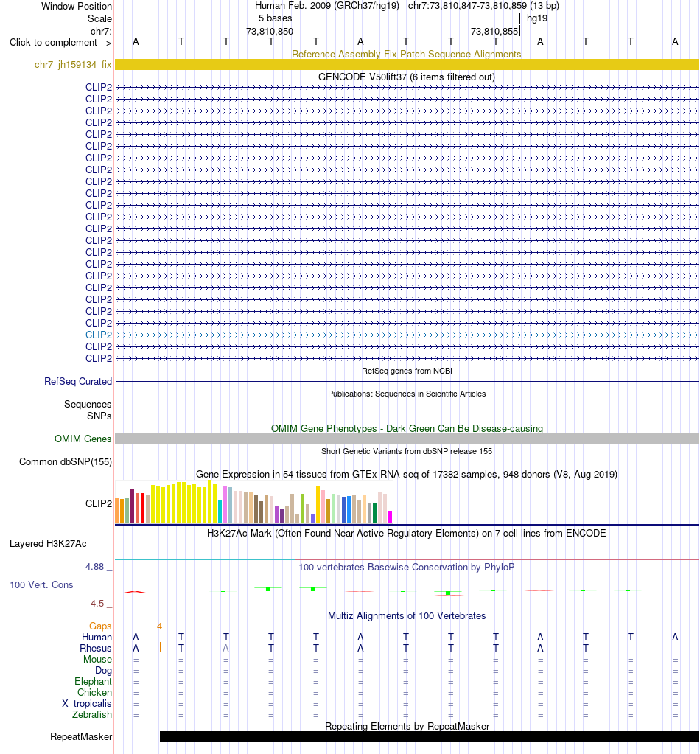Viewport: 700px width, 754px height.
Task: Click the SNPs track label
Action: click(99, 416)
